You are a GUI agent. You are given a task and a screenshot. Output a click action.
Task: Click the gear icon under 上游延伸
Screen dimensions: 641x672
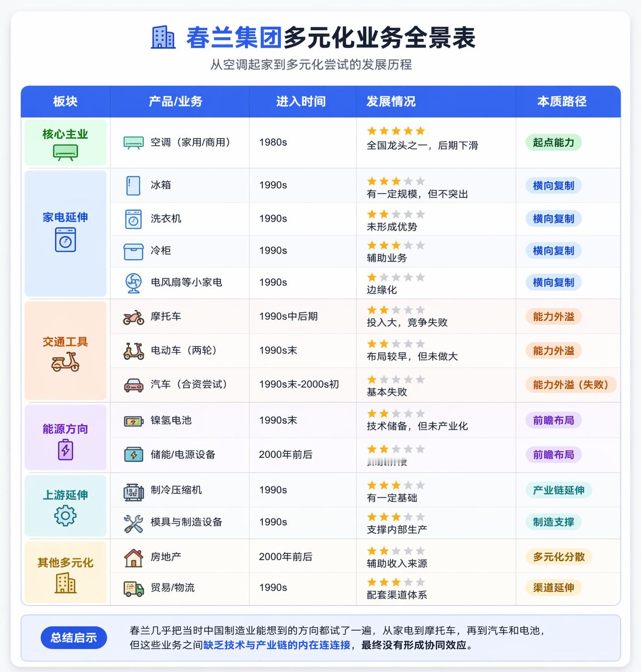pyautogui.click(x=65, y=517)
